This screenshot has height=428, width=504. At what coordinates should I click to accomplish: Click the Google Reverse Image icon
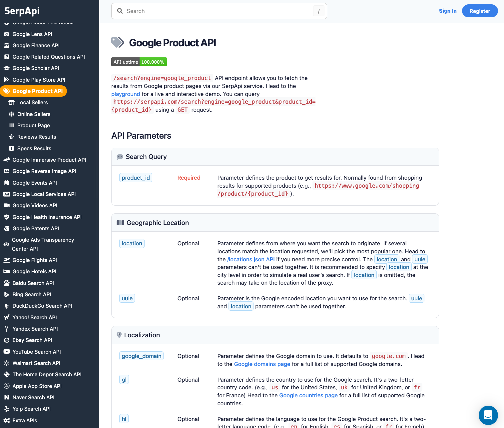[7, 171]
